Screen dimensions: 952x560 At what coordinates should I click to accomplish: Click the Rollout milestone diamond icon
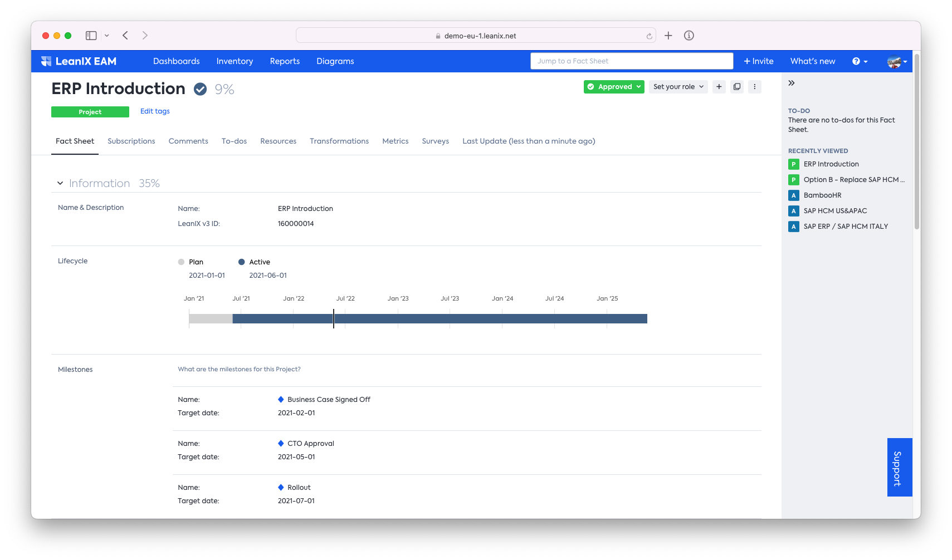click(x=281, y=488)
